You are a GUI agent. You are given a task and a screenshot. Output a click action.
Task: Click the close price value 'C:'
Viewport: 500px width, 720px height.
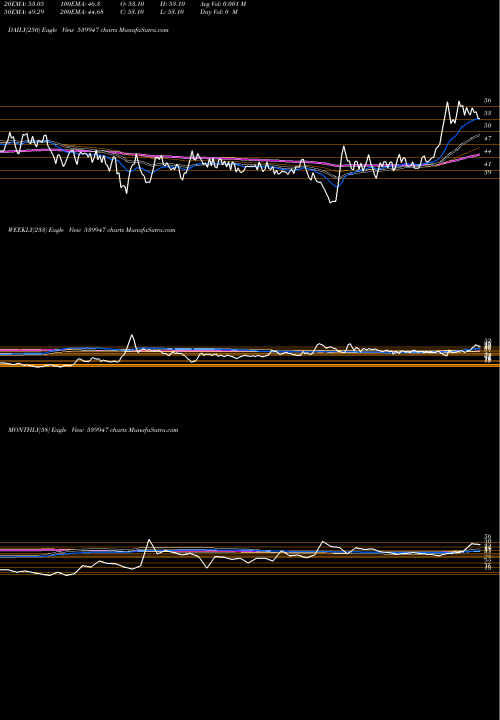tap(132, 12)
